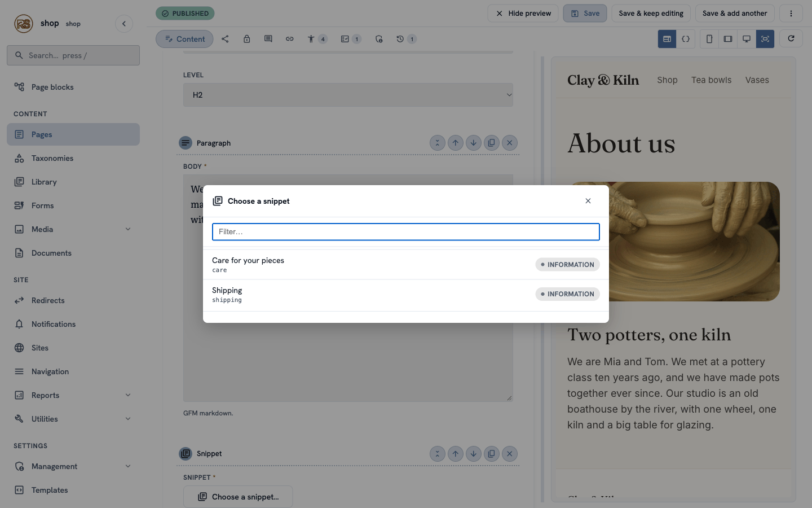Image resolution: width=812 pixels, height=508 pixels.
Task: Open the Level H2 dropdown
Action: click(x=348, y=95)
